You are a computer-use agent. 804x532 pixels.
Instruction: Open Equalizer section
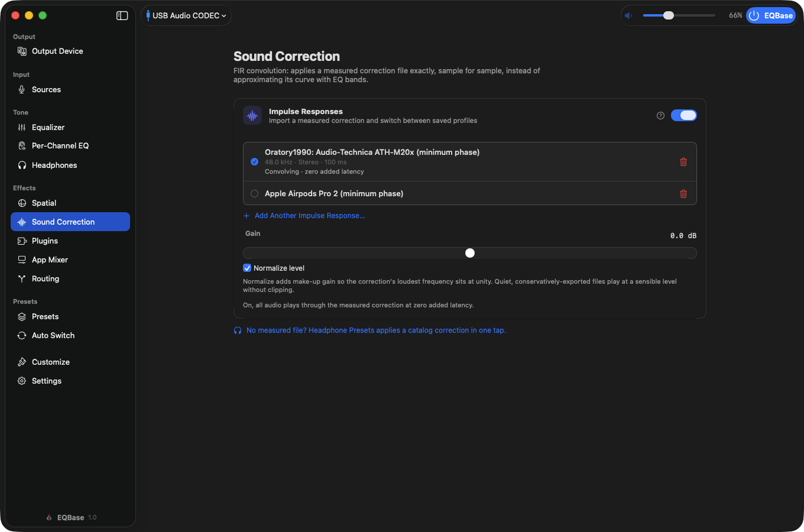coord(70,128)
